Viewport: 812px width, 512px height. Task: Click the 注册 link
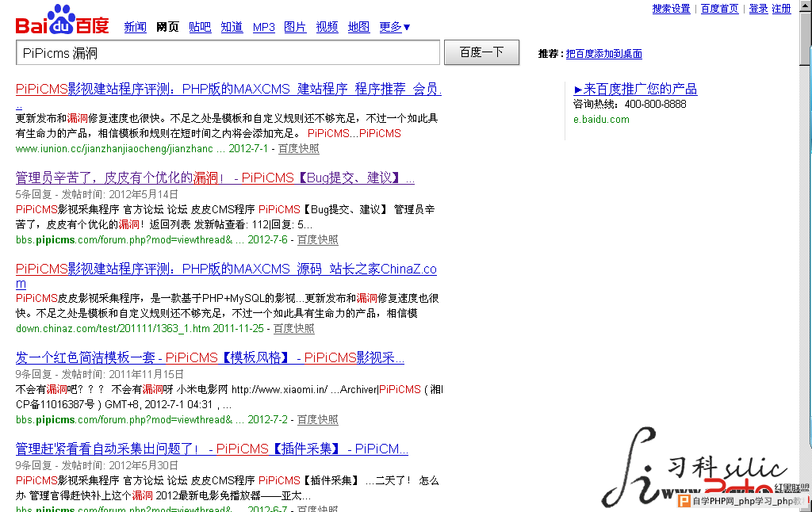pyautogui.click(x=781, y=9)
